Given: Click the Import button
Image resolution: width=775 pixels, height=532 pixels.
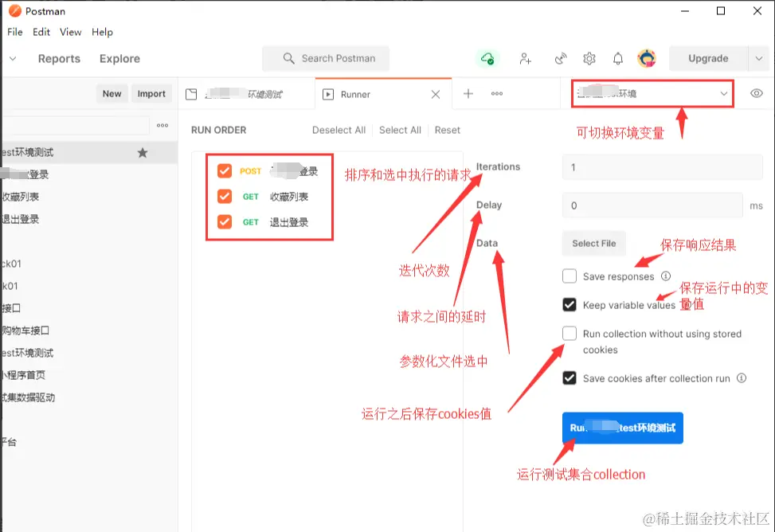Looking at the screenshot, I should coord(151,93).
